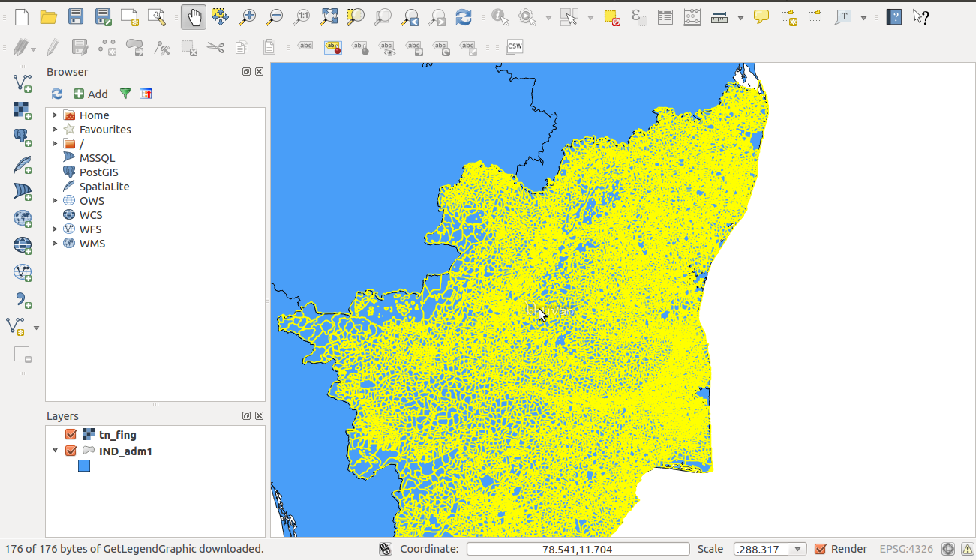Viewport: 976px width, 560px height.
Task: Click the Browser filter funnel icon
Action: pos(125,94)
